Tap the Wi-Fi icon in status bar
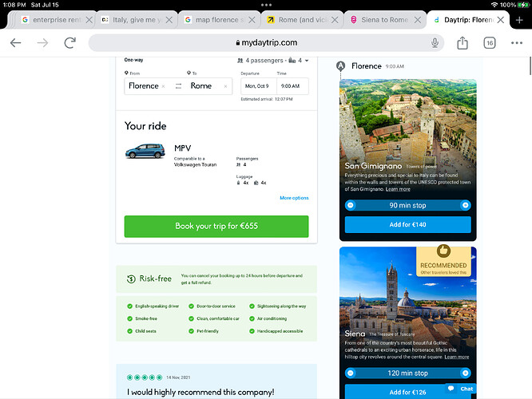 494,5
